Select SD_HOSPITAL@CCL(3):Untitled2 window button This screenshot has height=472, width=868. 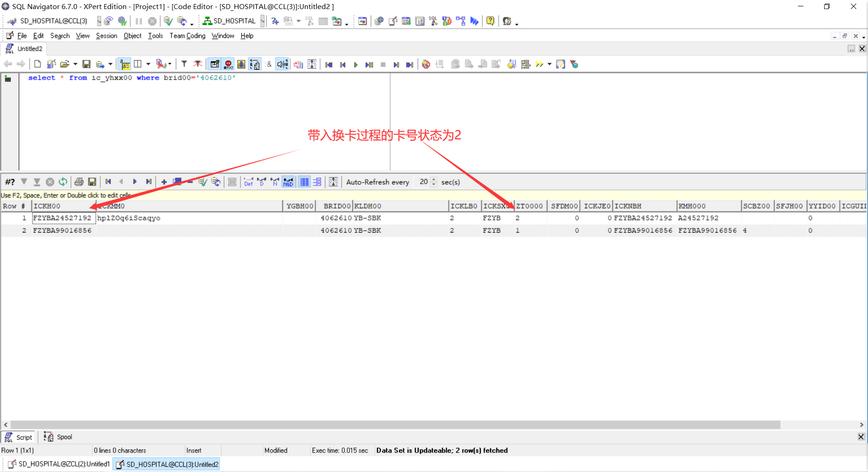coord(167,464)
